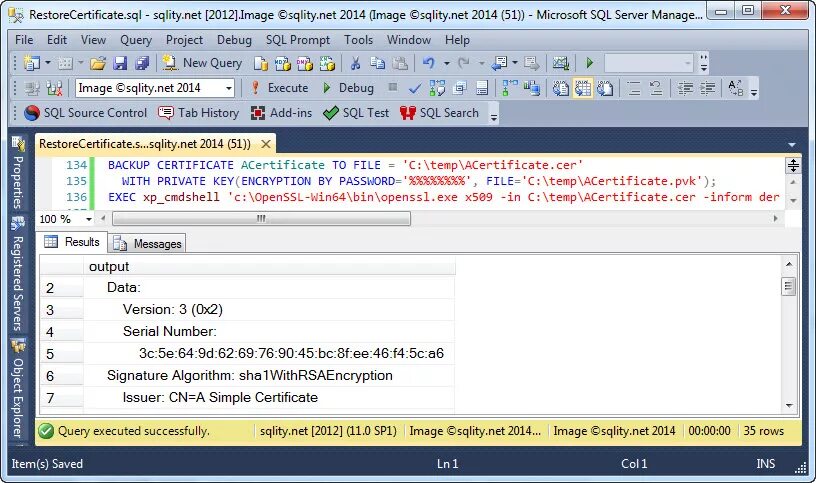Click Comment Out Selected Lines icon
Image resolution: width=816 pixels, height=483 pixels.
click(634, 88)
